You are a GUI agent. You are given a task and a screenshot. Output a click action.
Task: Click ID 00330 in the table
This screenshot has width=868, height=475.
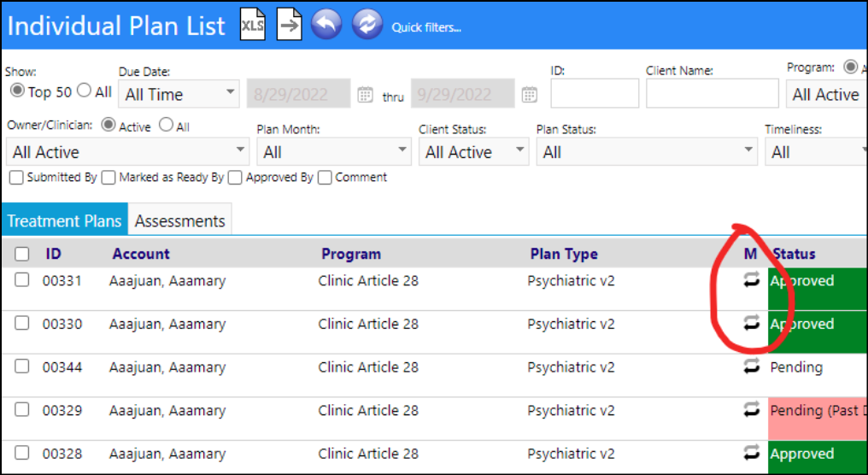tap(62, 324)
